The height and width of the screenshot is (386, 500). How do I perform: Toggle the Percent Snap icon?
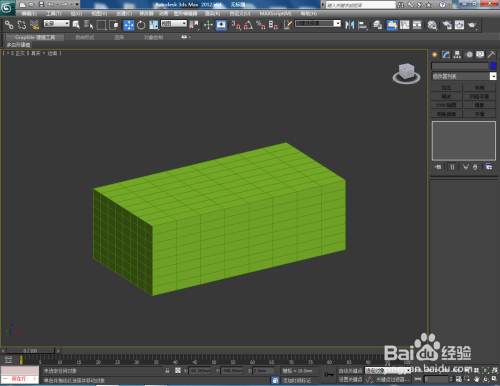pyautogui.click(x=261, y=25)
